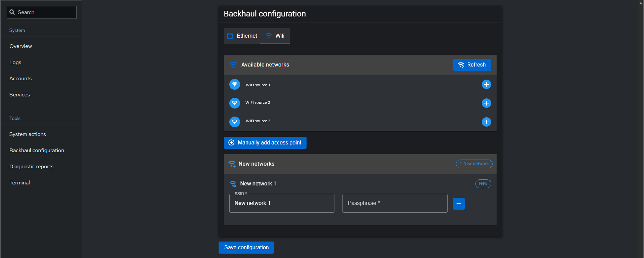Viewport: 644px width, 258px height.
Task: Click the Ethernet tab icon
Action: point(230,36)
